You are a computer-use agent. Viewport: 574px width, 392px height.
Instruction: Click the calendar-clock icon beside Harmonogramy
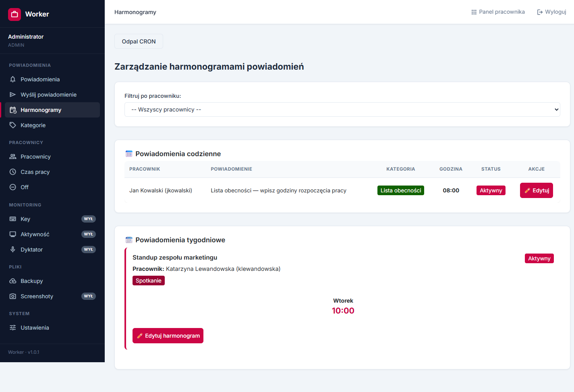click(13, 110)
